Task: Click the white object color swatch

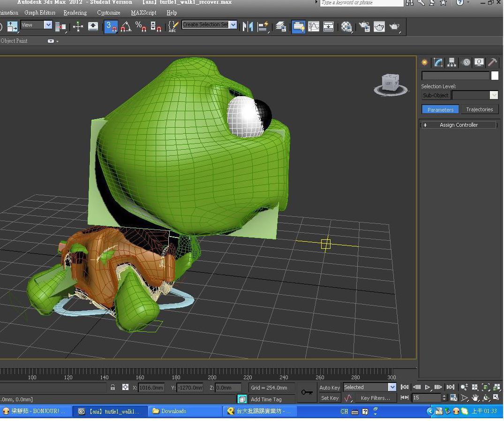Action: click(x=495, y=76)
